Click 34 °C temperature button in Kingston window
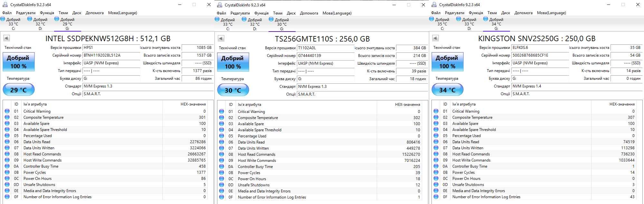Image resolution: width=644 pixels, height=204 pixels. click(x=447, y=90)
